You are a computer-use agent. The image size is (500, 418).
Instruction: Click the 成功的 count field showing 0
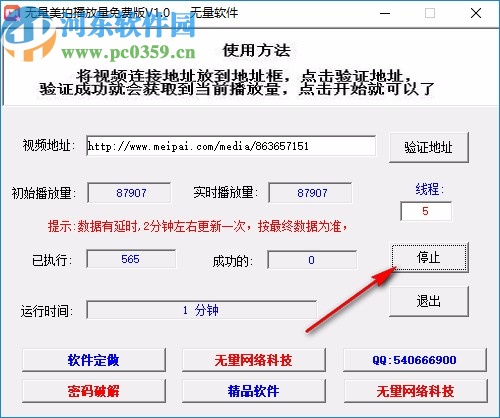pos(312,260)
